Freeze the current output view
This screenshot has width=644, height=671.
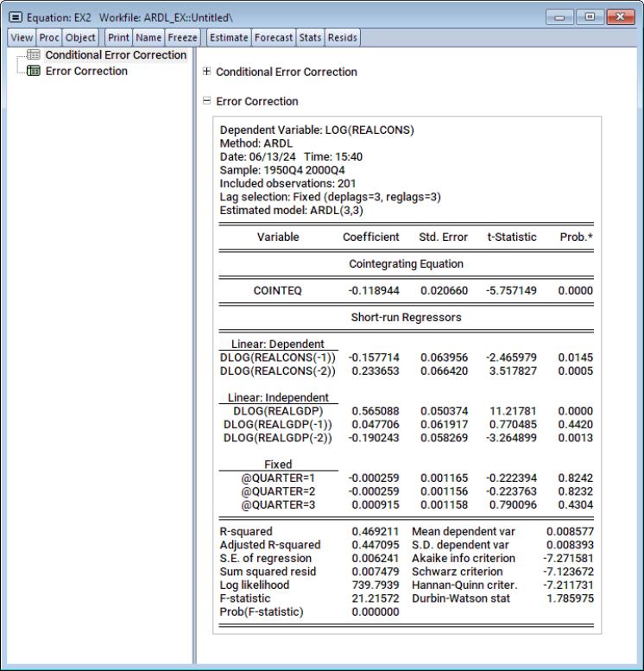183,37
